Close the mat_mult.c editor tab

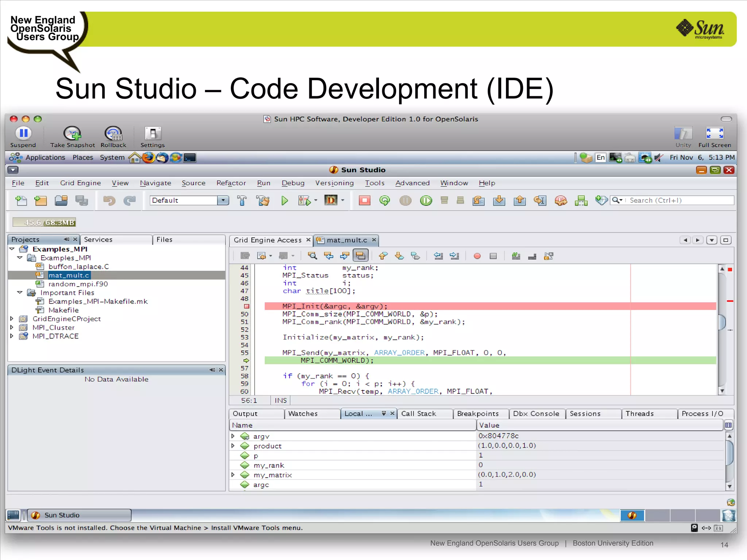tap(374, 240)
